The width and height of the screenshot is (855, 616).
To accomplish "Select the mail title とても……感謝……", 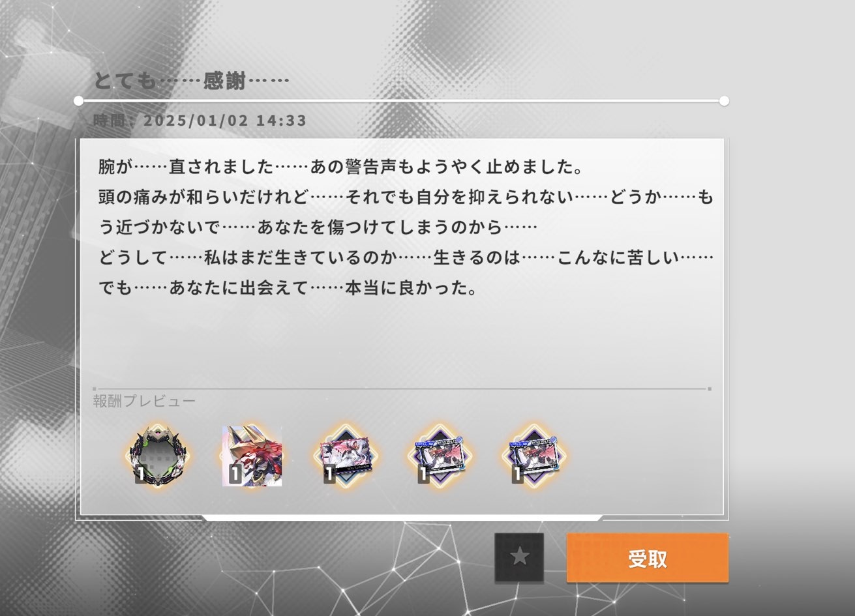I will (x=190, y=81).
